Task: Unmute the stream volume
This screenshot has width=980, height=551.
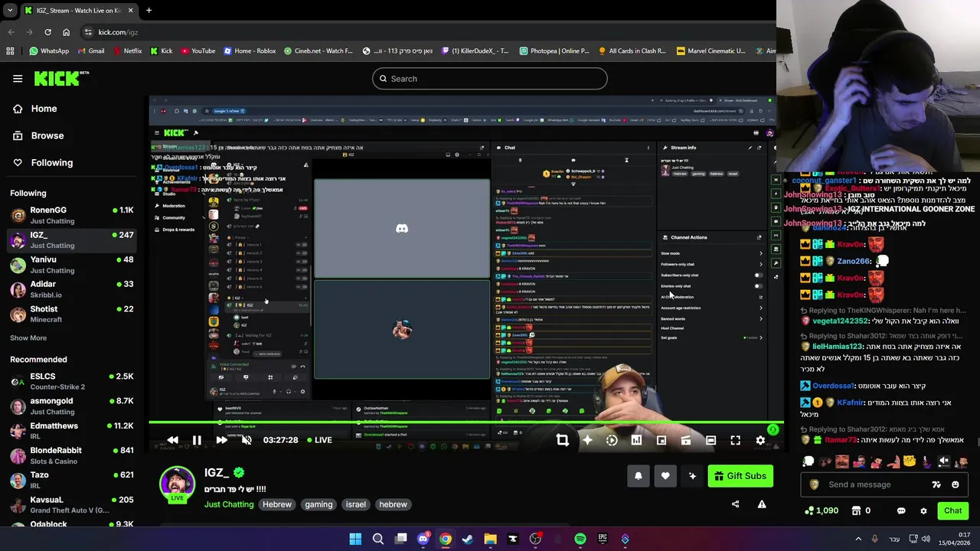Action: pos(246,440)
